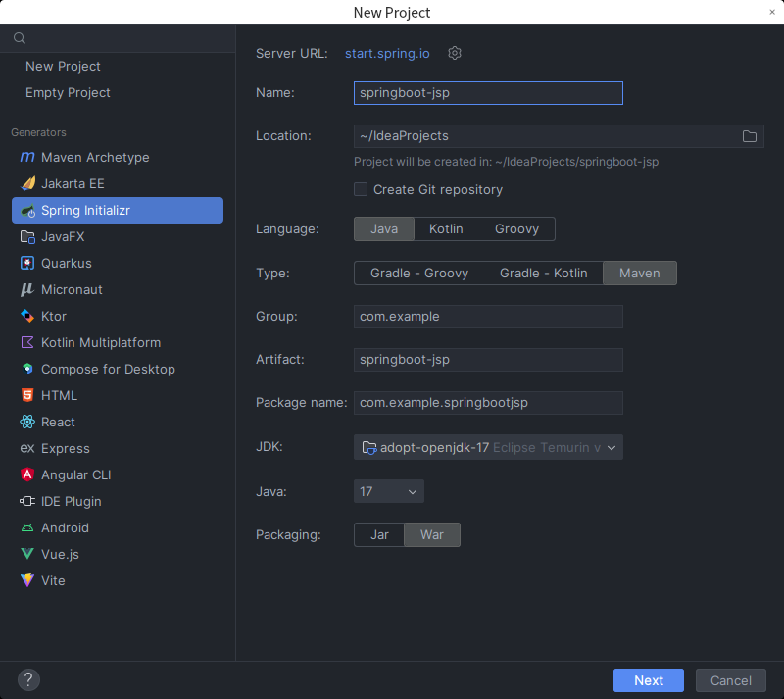Viewport: 784px width, 699px height.
Task: Select the Kotlin Multiplatform generator
Action: (100, 343)
